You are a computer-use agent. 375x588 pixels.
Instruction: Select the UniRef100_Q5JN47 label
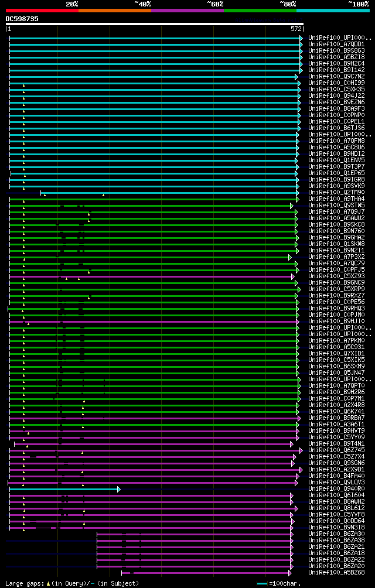click(x=336, y=373)
